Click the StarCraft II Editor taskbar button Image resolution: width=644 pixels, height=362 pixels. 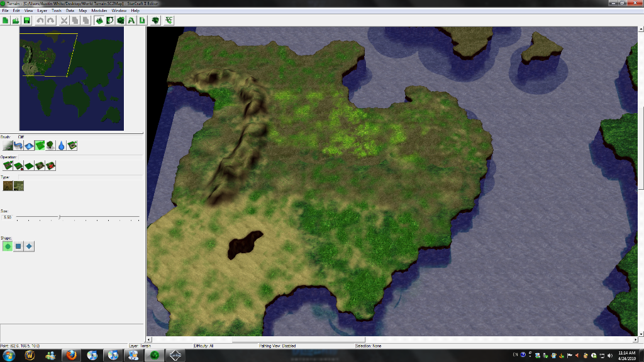click(x=155, y=356)
